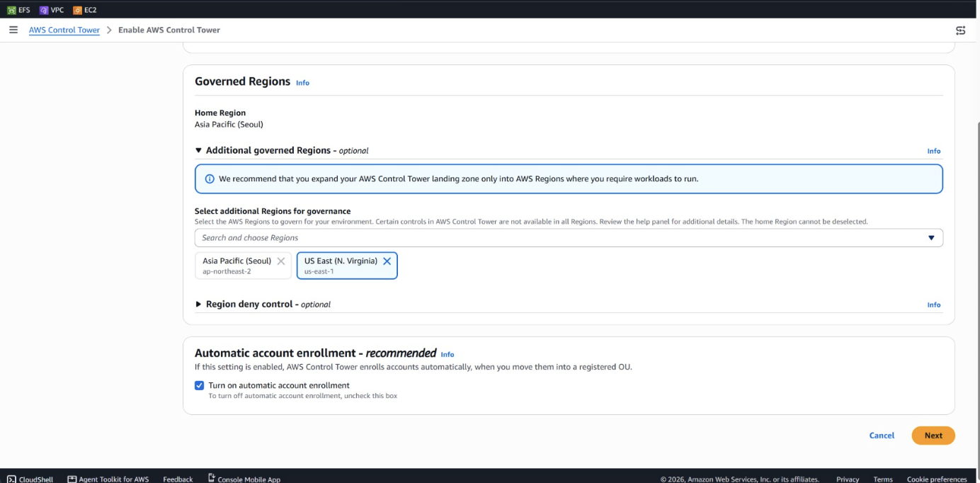
Task: Open Info link beside Automatic account enrollment
Action: click(x=448, y=354)
